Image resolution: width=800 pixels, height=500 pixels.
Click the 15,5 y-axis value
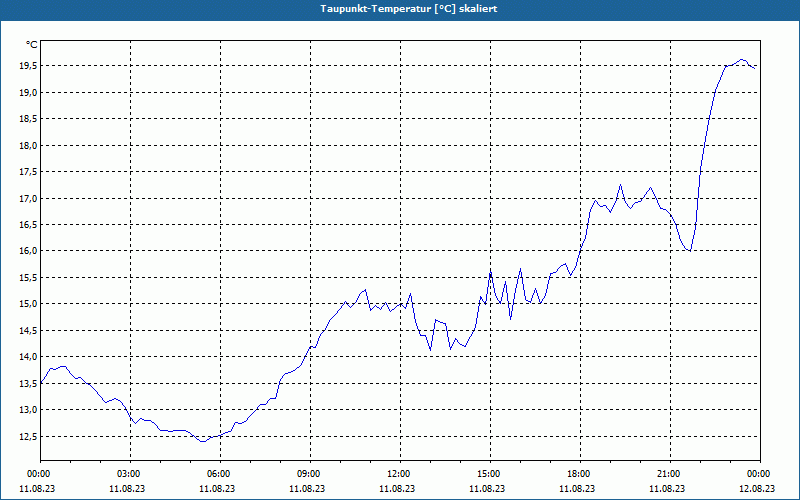(28, 278)
